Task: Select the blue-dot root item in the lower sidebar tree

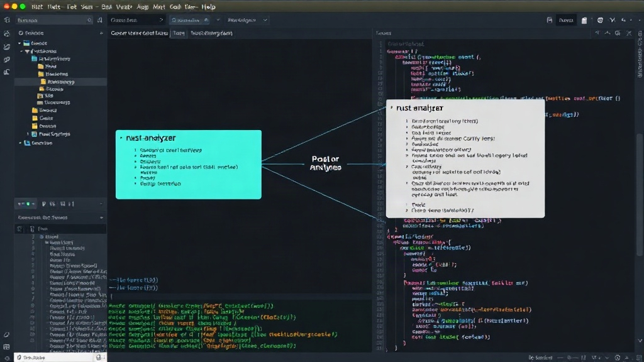Action: click(49, 237)
